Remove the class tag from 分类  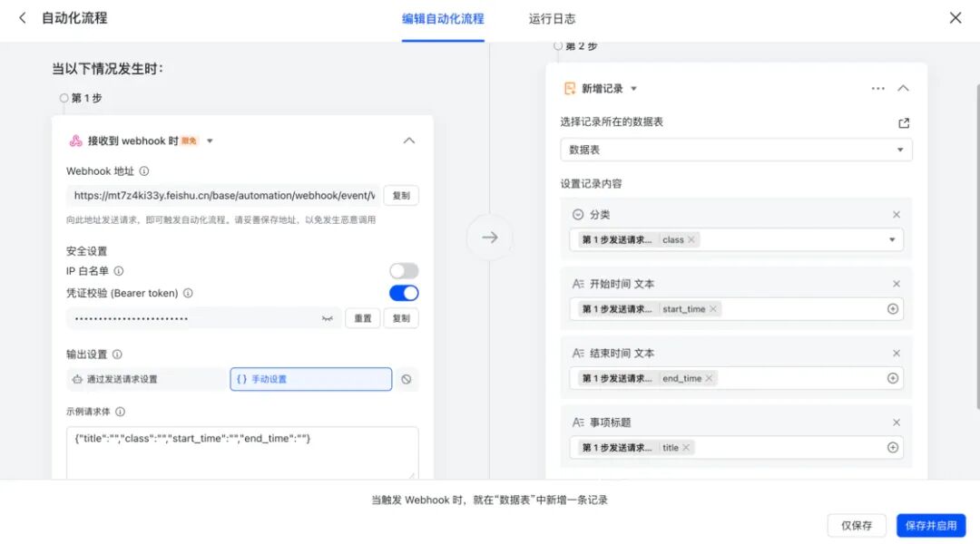pos(691,240)
